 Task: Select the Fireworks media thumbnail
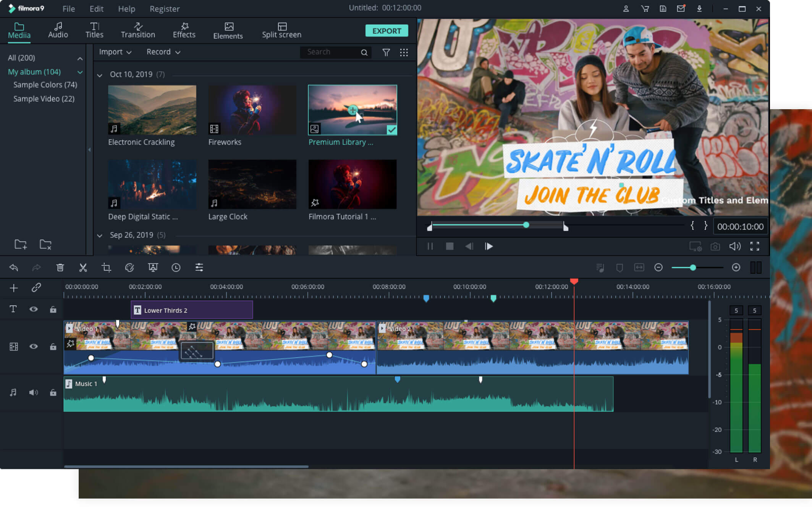coord(252,110)
